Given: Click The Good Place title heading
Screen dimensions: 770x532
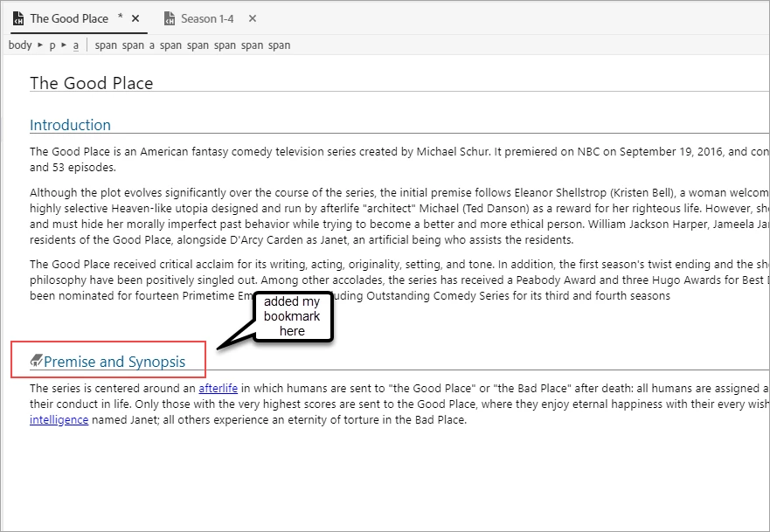Looking at the screenshot, I should pyautogui.click(x=92, y=83).
